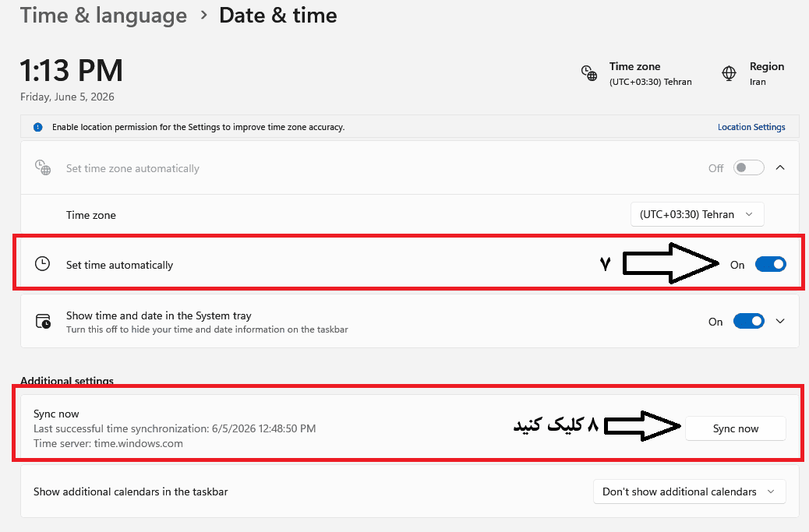This screenshot has height=532, width=809.
Task: Click the Region globe icon
Action: [x=729, y=73]
